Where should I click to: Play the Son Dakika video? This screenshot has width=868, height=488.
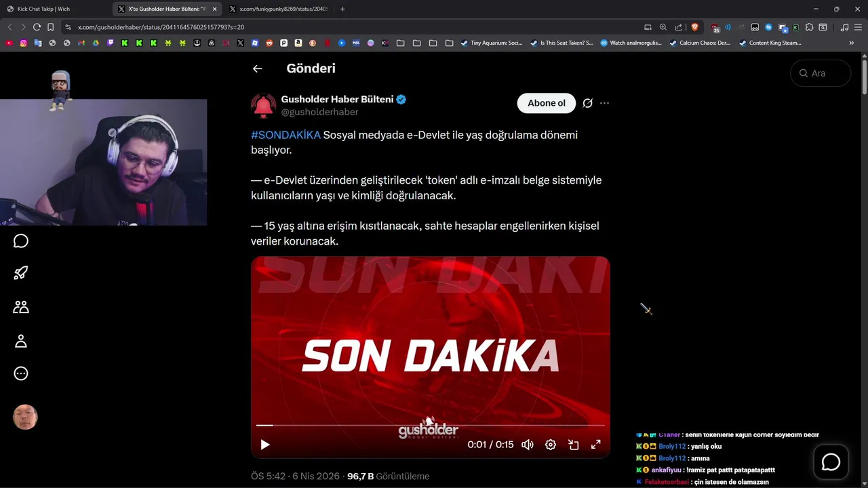pos(265,445)
